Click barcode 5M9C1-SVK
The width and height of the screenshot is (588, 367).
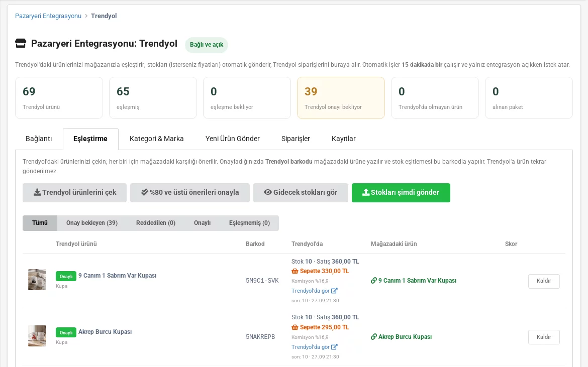(262, 281)
